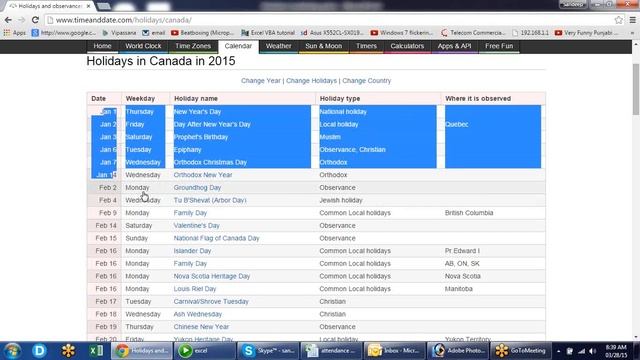Open the Windows Start button

(13, 351)
